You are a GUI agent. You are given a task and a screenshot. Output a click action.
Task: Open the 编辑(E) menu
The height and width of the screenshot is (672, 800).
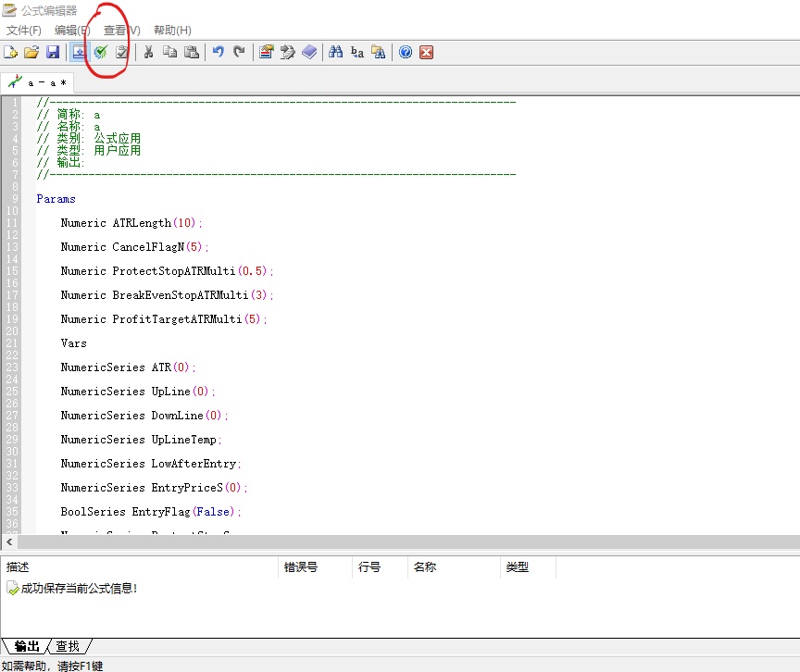point(72,30)
